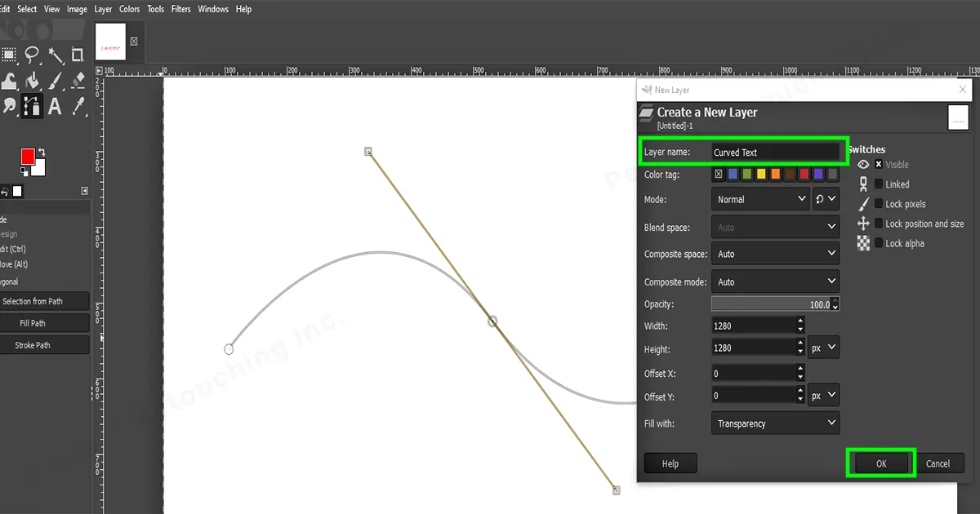
Task: Pick the yellow color tag
Action: [x=761, y=174]
